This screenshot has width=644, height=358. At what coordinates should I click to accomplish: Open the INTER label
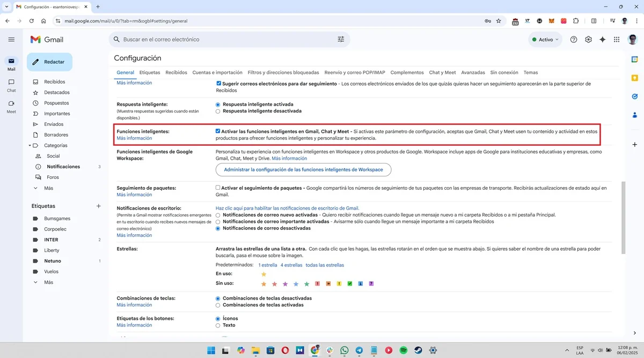tap(51, 240)
